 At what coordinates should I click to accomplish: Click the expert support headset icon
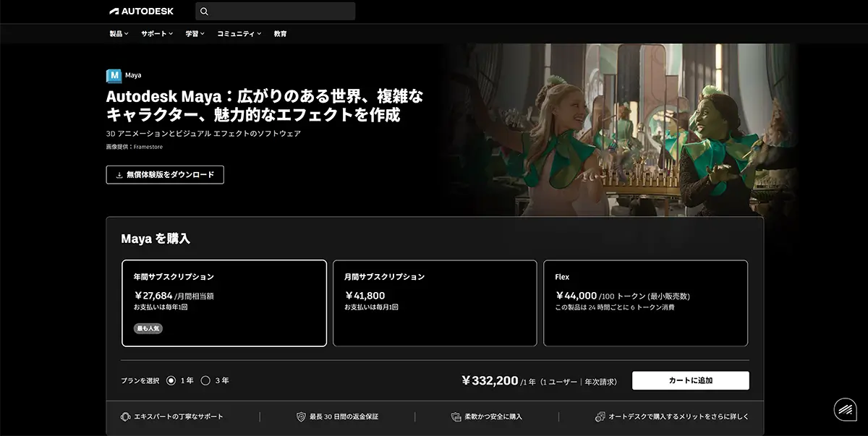point(125,416)
